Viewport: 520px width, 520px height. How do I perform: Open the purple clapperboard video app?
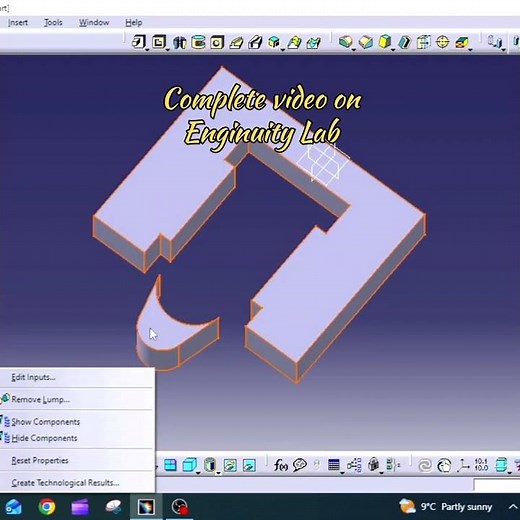click(x=80, y=507)
